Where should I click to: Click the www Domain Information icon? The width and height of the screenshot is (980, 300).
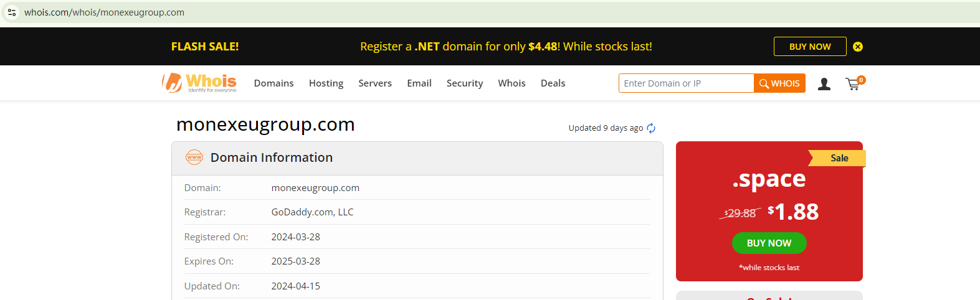pos(194,157)
